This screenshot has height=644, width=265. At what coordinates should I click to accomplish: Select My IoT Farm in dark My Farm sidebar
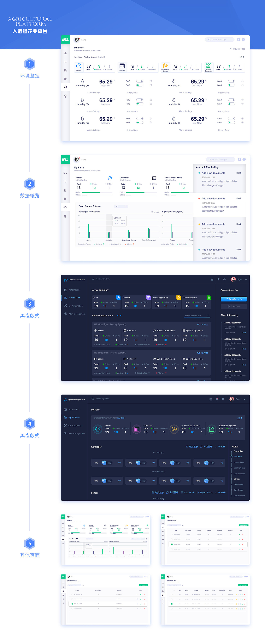(x=72, y=417)
